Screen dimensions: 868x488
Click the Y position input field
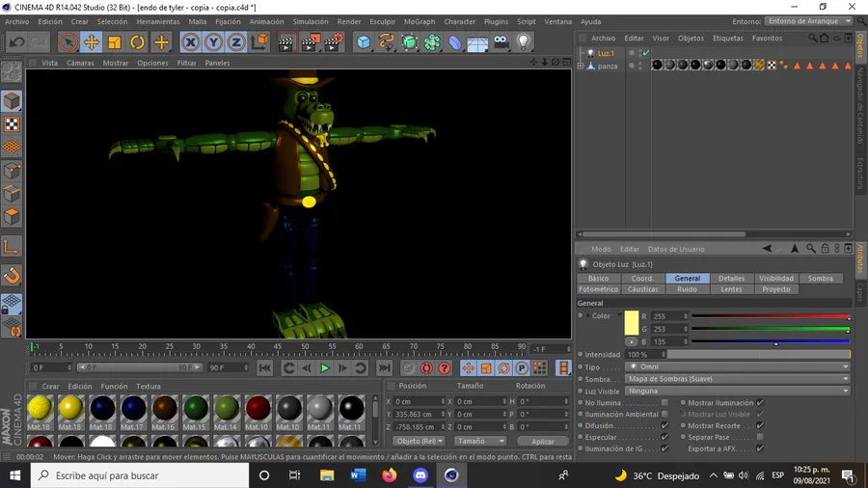[x=420, y=415]
